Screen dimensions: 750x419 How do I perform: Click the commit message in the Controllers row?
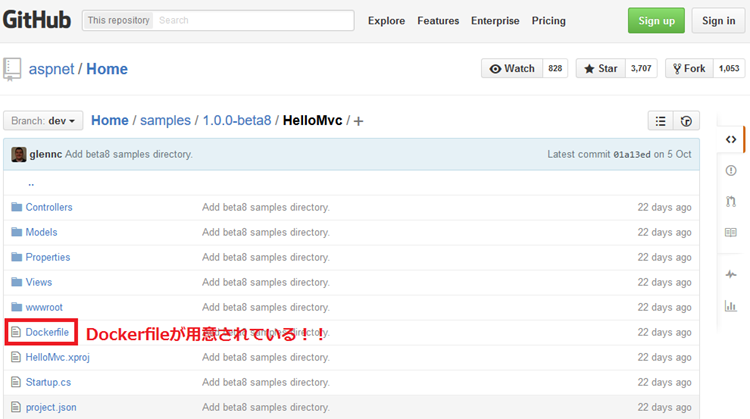pyautogui.click(x=265, y=207)
